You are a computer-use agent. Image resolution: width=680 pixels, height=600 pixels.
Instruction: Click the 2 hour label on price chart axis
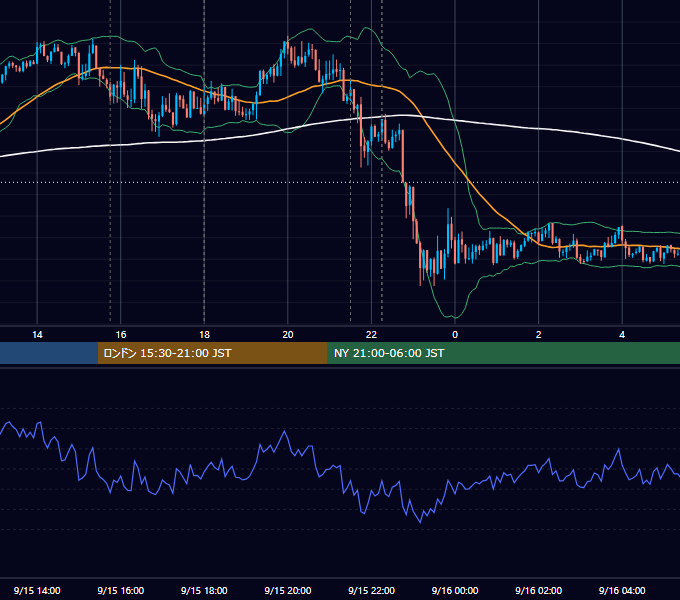pos(538,335)
